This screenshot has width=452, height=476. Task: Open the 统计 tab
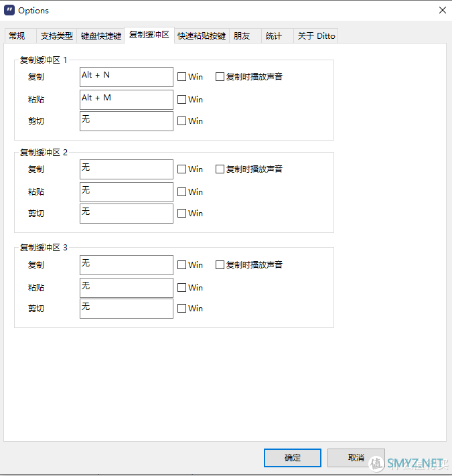(x=277, y=36)
